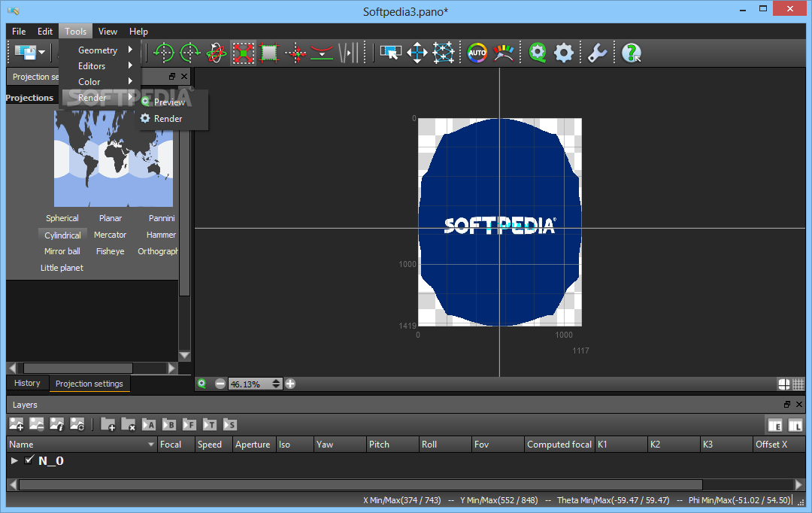Screen dimensions: 812x513
Task: Click the green Q preview toolbar icon
Action: point(537,53)
